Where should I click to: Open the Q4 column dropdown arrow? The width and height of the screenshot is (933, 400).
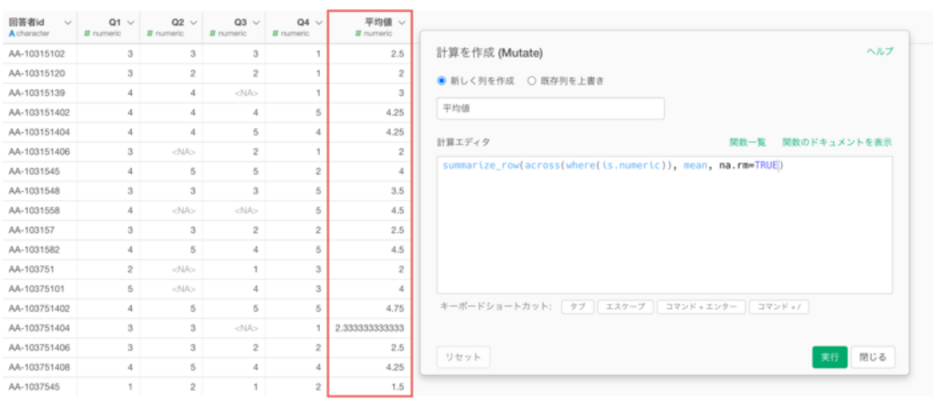tap(318, 22)
